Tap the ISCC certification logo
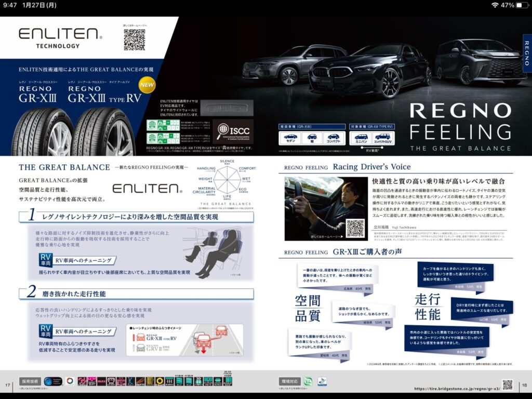The width and height of the screenshot is (532, 399). coord(233,131)
